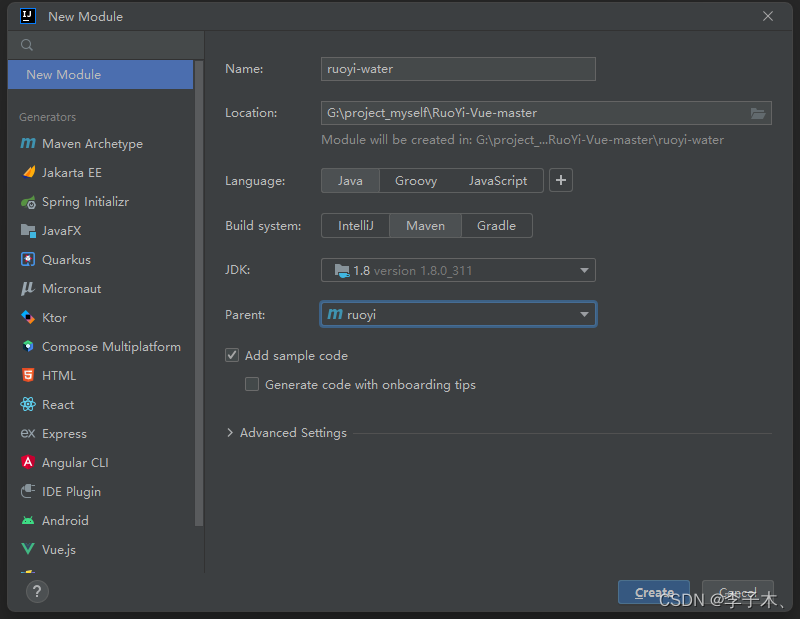Click the generators list scrollbar
The width and height of the screenshot is (800, 619).
pyautogui.click(x=199, y=293)
